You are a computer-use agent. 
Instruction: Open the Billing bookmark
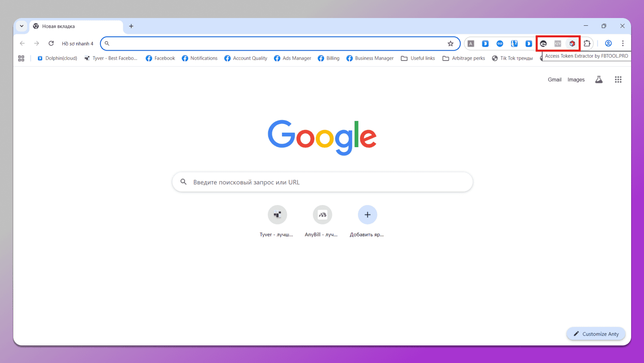(x=328, y=58)
